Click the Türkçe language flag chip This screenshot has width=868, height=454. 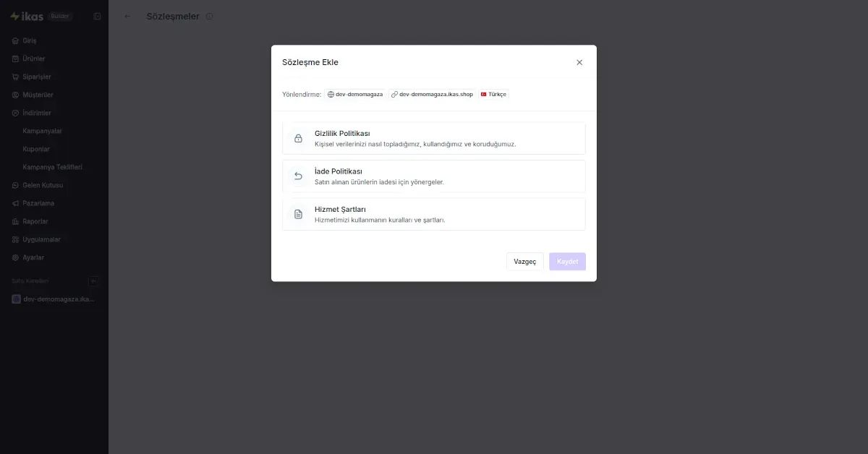pos(494,94)
